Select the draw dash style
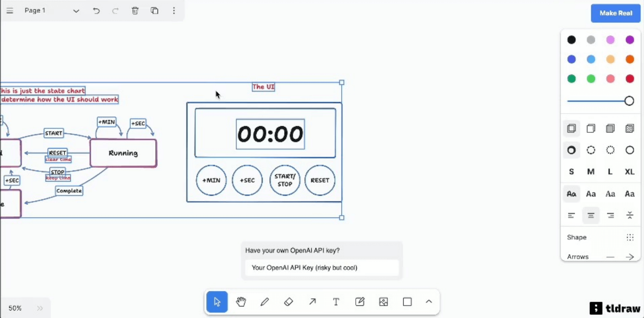 pyautogui.click(x=572, y=150)
